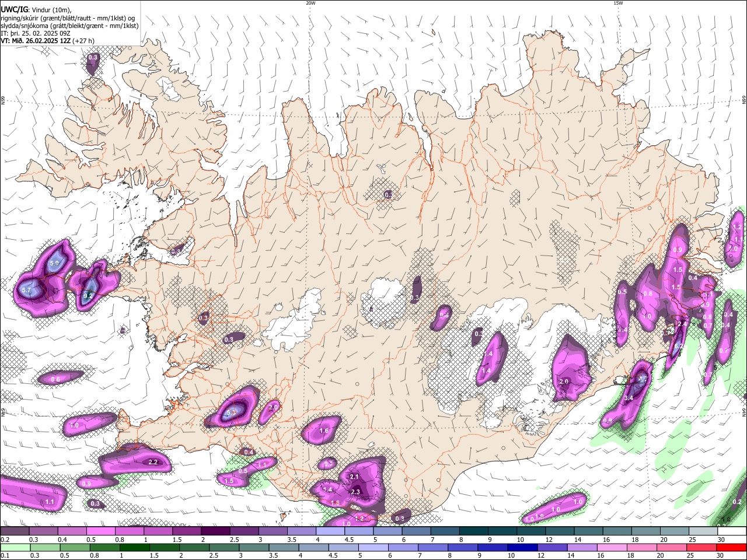
Task: Click the 15W longitude label at top edge
Action: [618, 3]
